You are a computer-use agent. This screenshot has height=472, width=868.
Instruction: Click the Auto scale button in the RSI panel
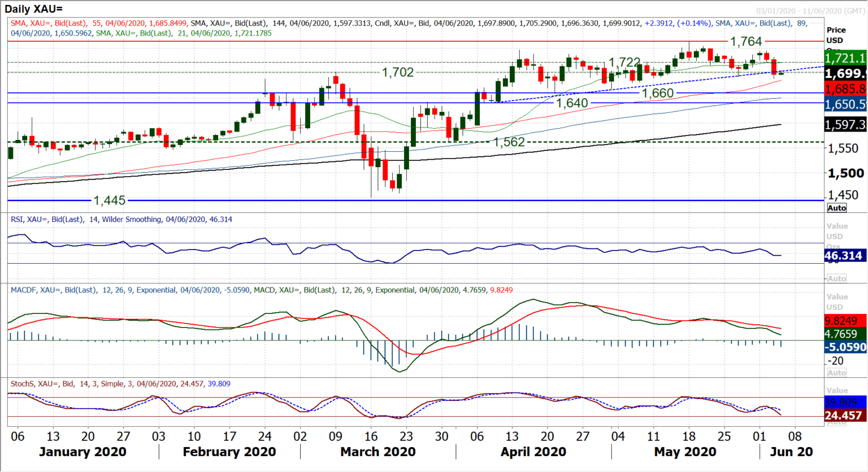[836, 278]
